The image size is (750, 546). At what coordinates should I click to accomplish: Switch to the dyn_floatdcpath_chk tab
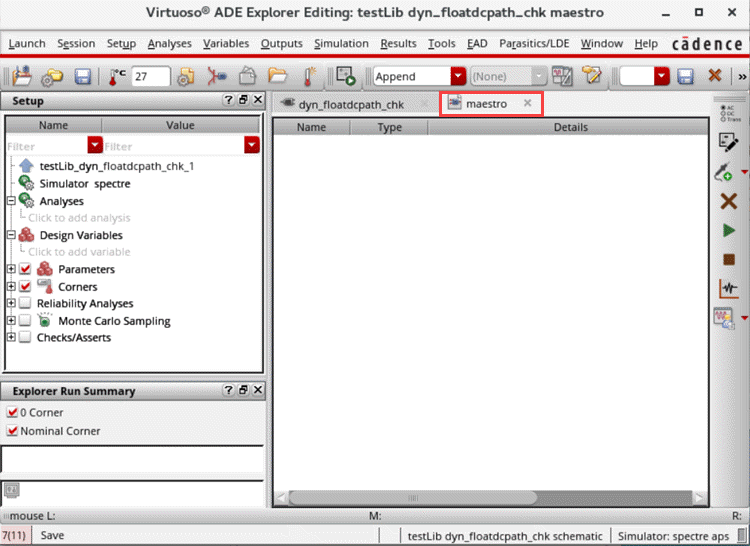pos(351,104)
